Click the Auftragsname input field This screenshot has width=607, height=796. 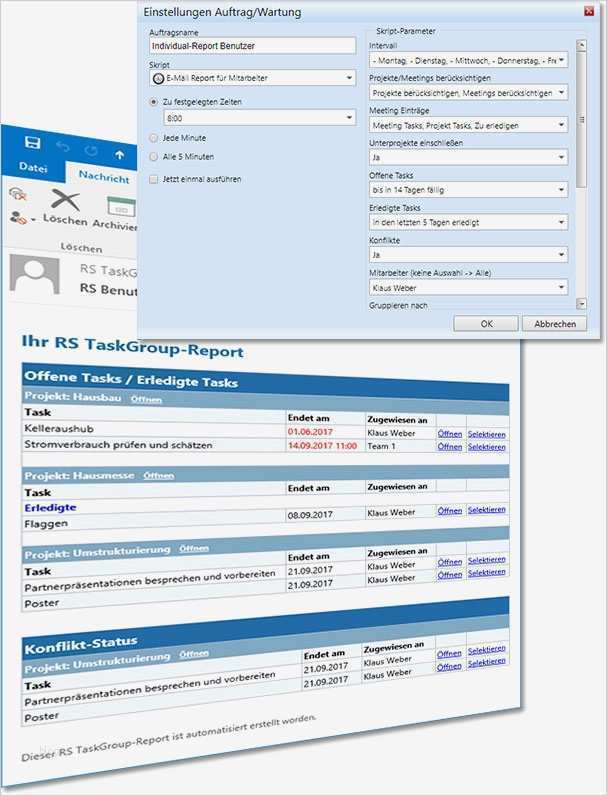click(253, 46)
